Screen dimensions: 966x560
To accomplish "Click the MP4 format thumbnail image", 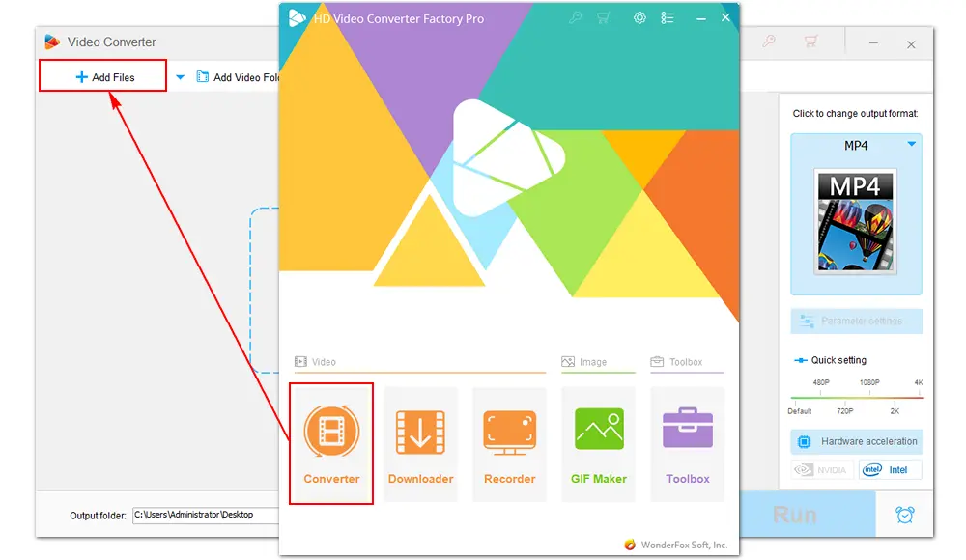I will pyautogui.click(x=855, y=221).
